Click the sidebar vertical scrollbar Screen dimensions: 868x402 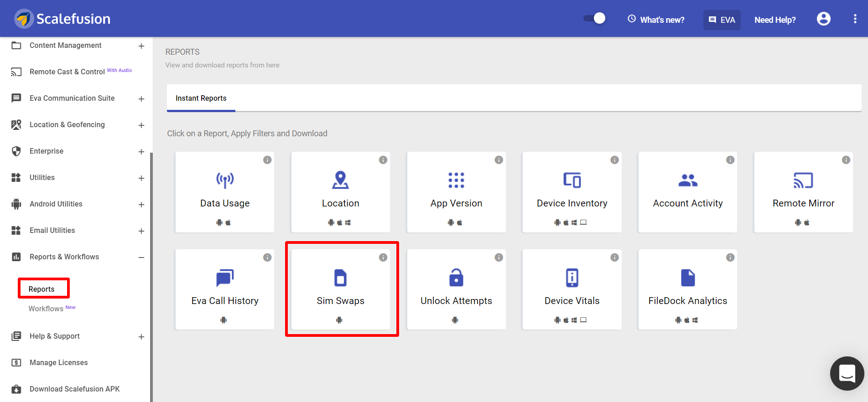(x=151, y=277)
